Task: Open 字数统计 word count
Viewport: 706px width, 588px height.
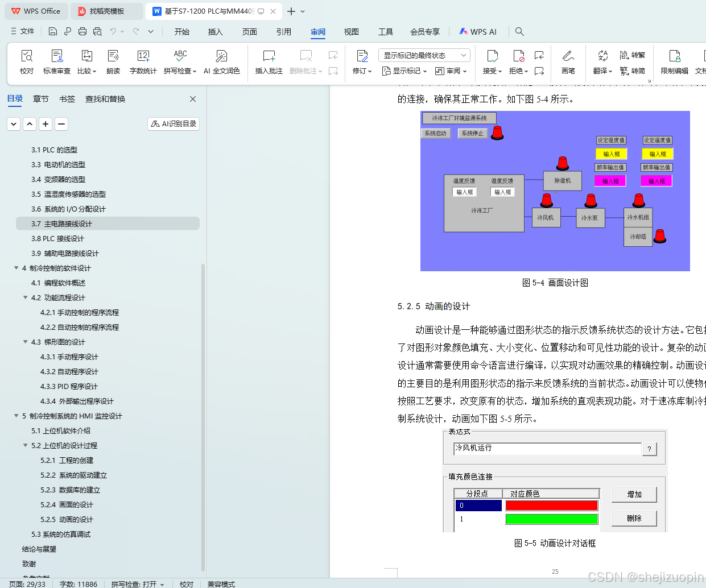Action: tap(143, 62)
